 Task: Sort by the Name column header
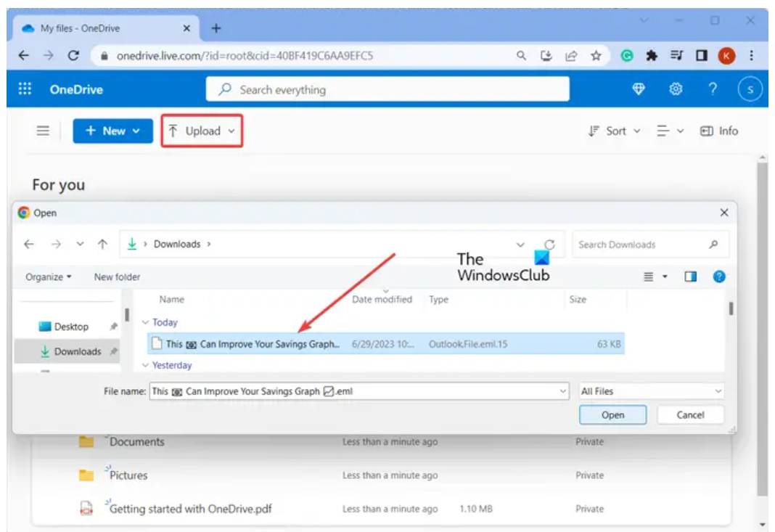171,299
